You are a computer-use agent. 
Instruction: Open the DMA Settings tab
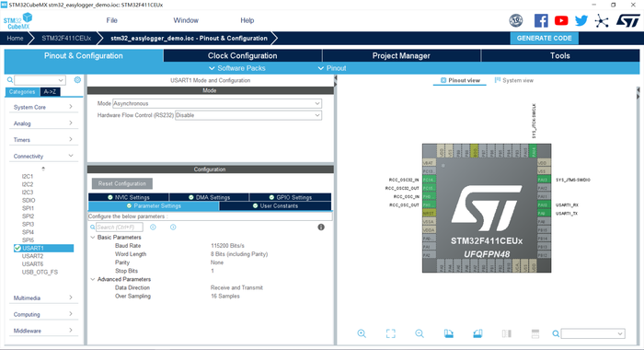tap(209, 197)
